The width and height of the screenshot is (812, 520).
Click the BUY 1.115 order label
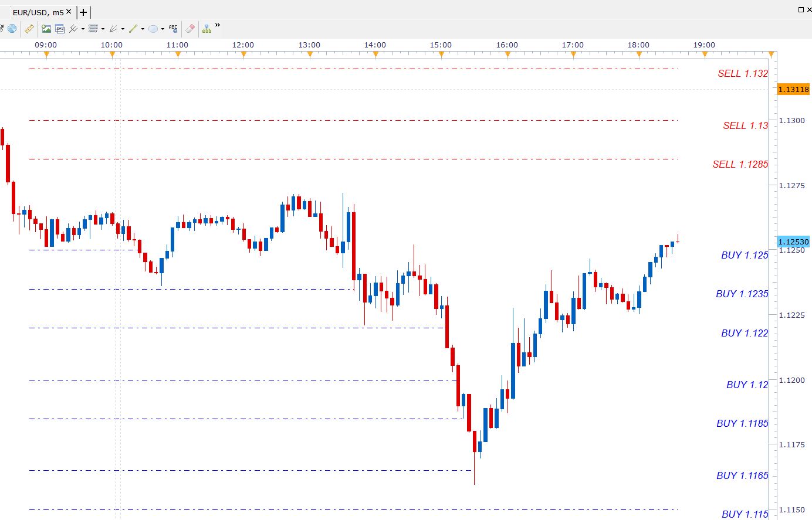(745, 514)
